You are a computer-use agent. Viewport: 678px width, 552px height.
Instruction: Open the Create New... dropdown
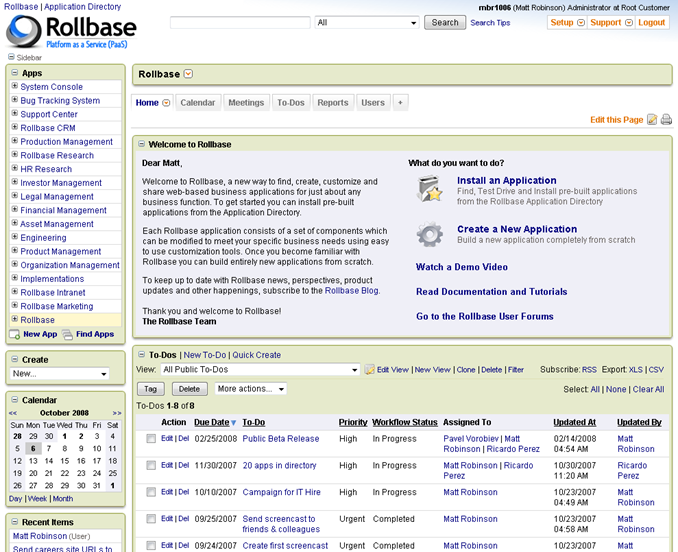[60, 374]
